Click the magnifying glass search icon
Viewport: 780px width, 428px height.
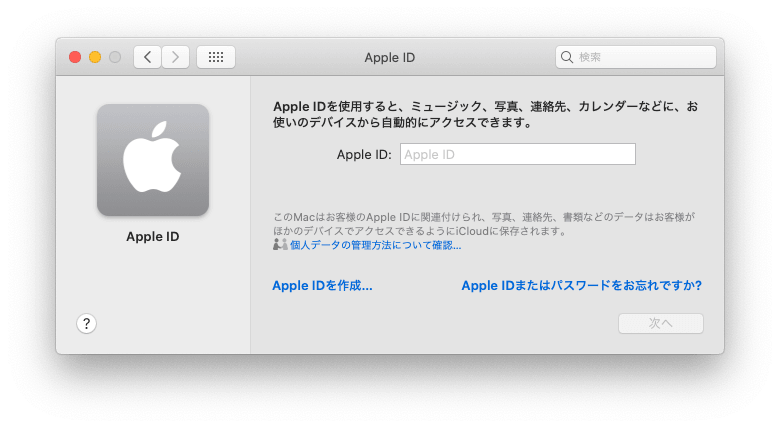(567, 57)
